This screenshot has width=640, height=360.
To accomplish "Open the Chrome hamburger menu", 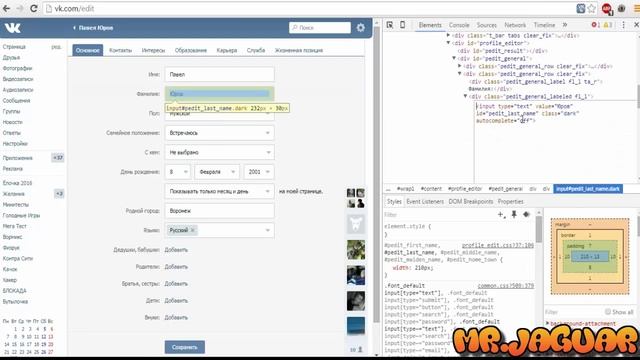I will (636, 8).
